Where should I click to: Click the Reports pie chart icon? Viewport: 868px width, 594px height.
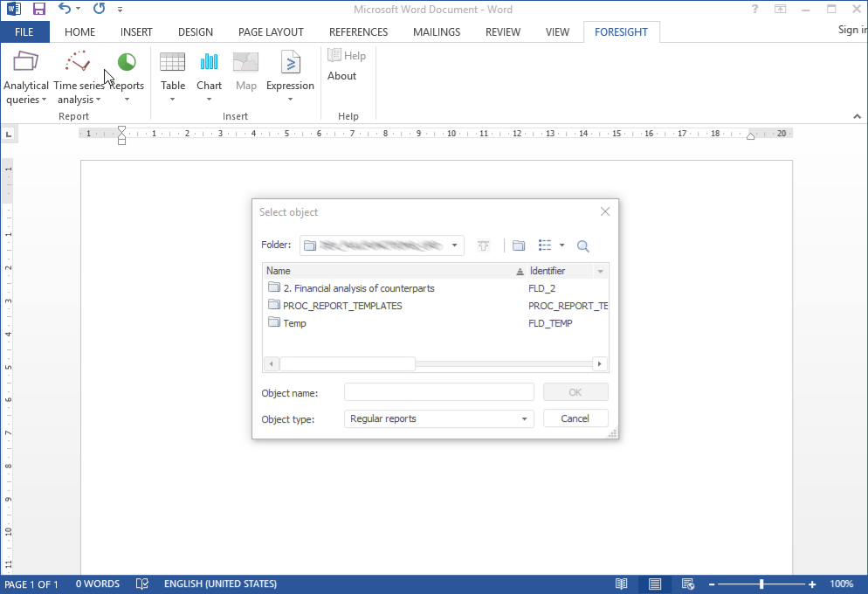pos(127,63)
